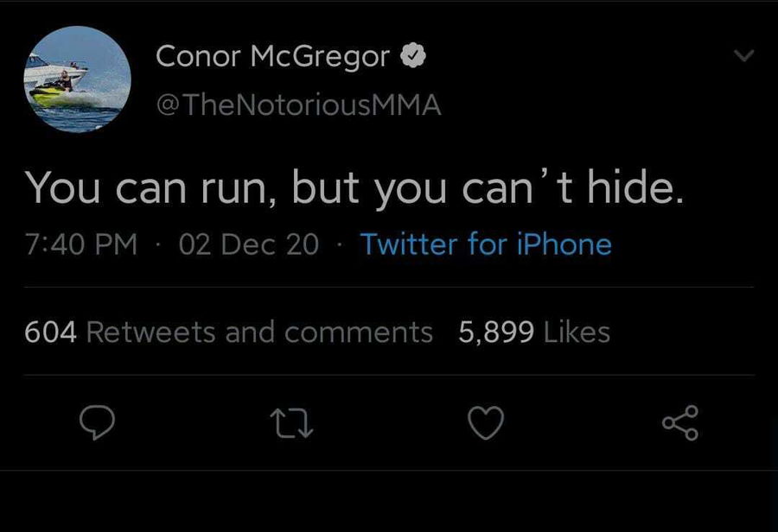Click the 604 retweet count number

pyautogui.click(x=51, y=332)
